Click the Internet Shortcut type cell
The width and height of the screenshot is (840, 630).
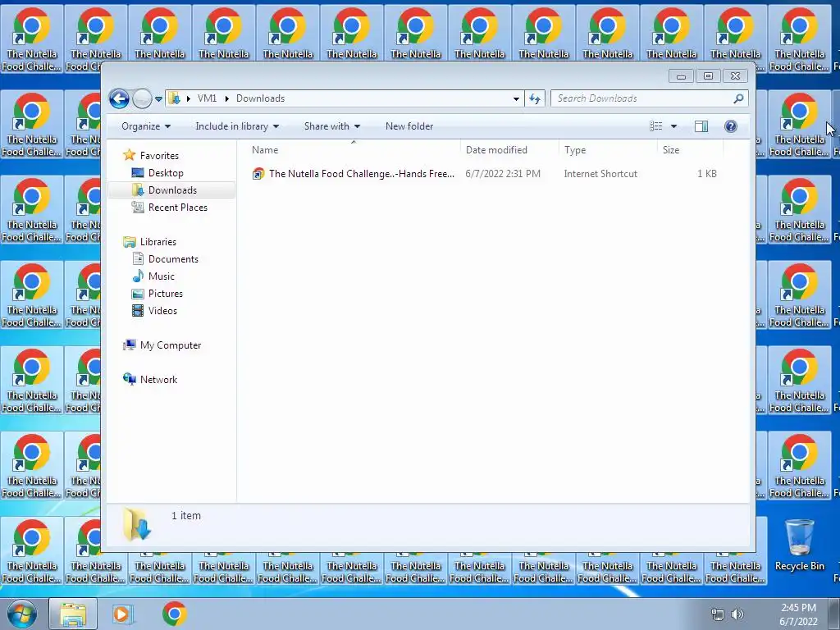tap(600, 174)
